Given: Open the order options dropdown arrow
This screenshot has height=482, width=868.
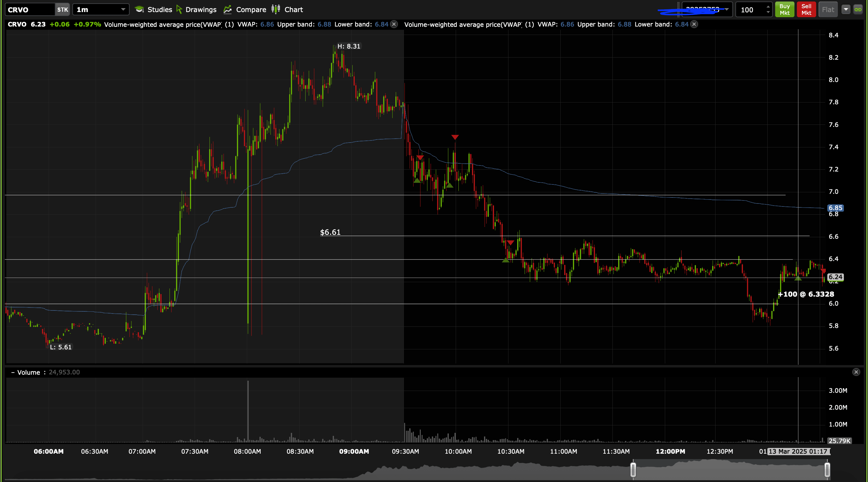Looking at the screenshot, I should (x=846, y=9).
